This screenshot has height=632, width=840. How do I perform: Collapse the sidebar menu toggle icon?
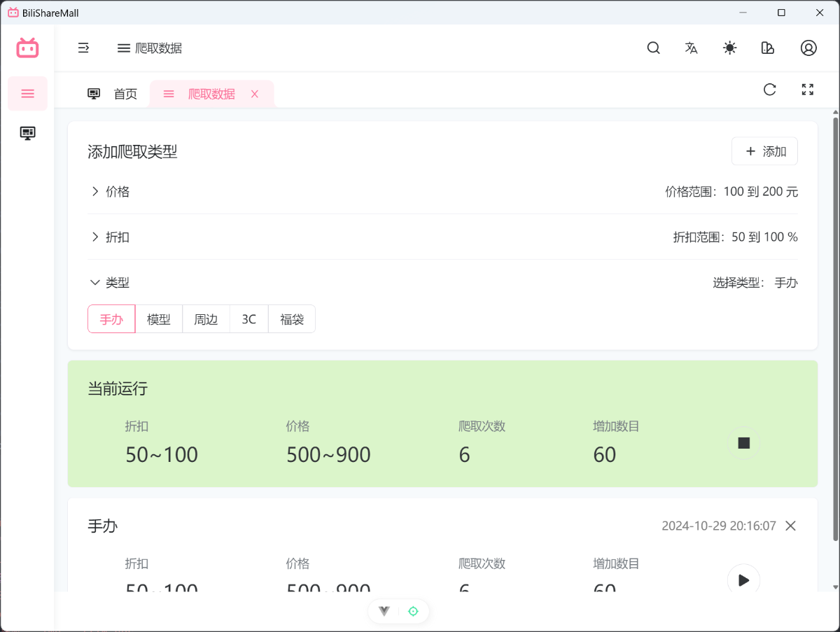pyautogui.click(x=83, y=48)
